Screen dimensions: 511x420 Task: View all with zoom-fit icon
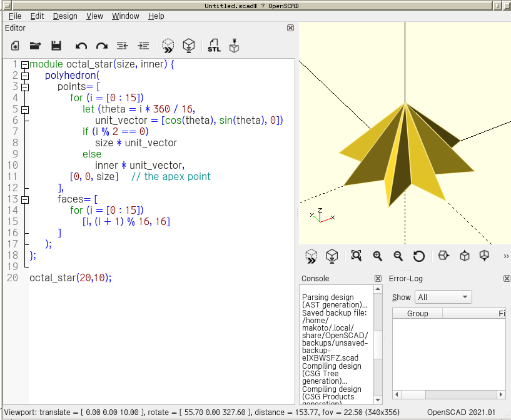(357, 256)
